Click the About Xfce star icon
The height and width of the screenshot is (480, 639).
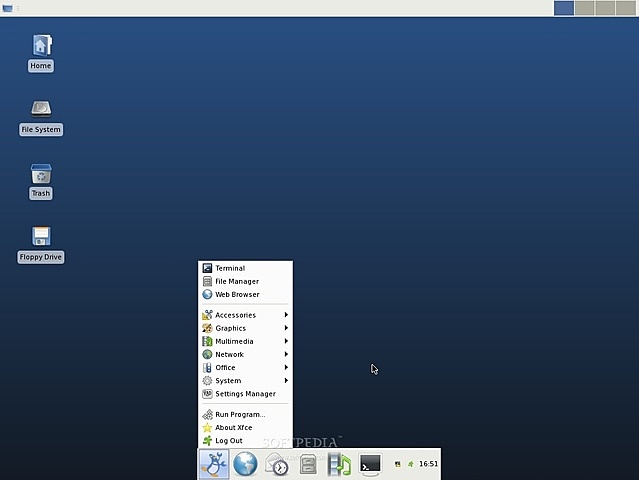[x=207, y=427]
